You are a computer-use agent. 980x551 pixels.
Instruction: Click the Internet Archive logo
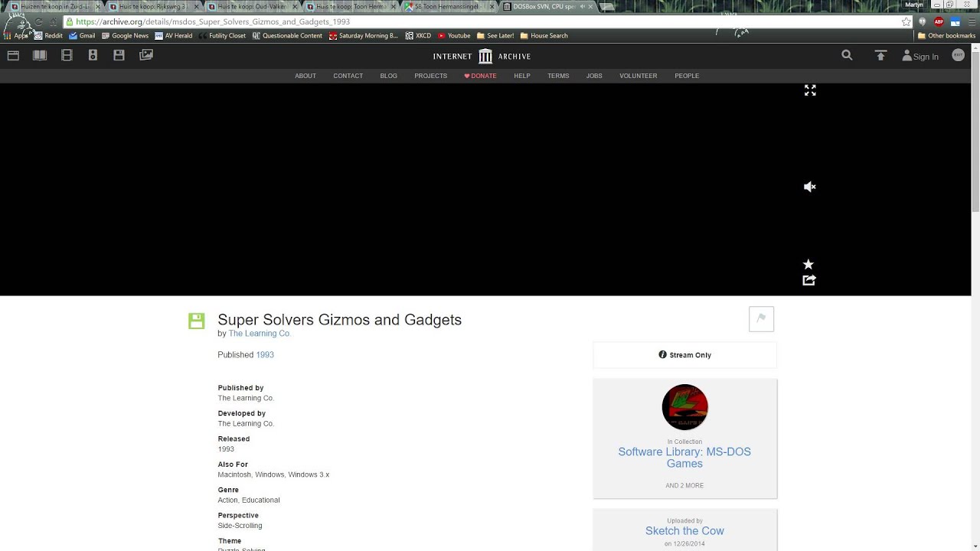(482, 56)
